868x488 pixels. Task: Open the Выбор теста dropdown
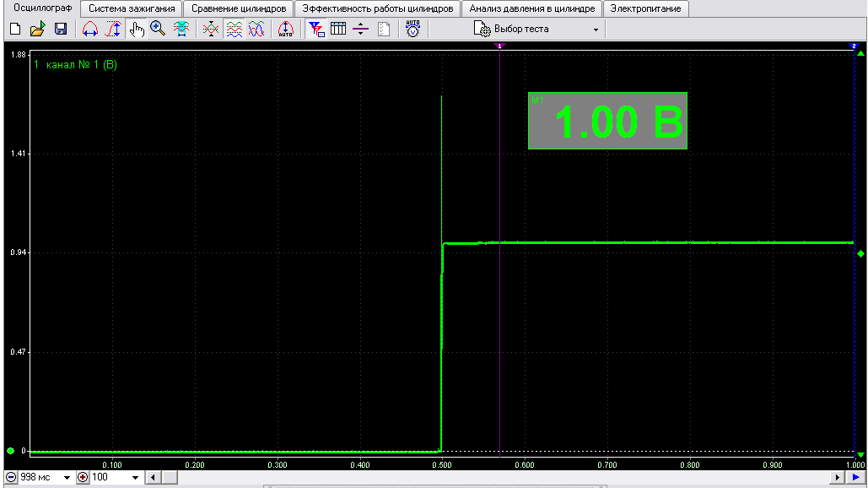(537, 29)
